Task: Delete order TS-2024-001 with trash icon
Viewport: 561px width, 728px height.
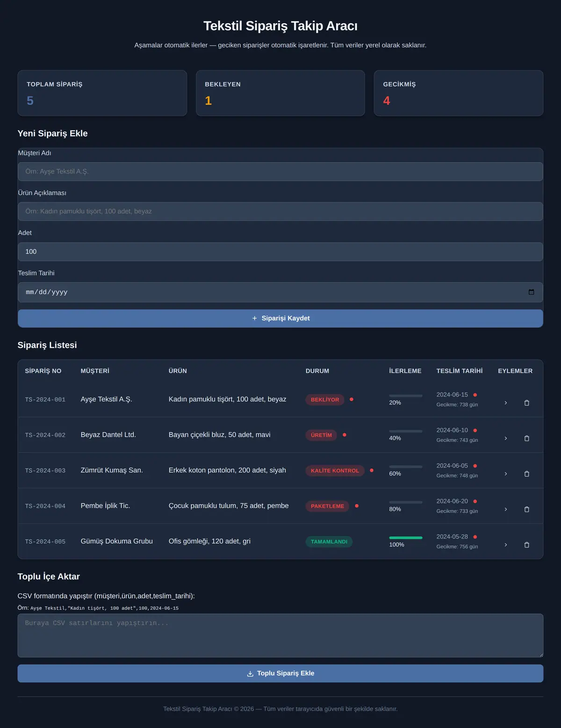Action: click(x=527, y=403)
